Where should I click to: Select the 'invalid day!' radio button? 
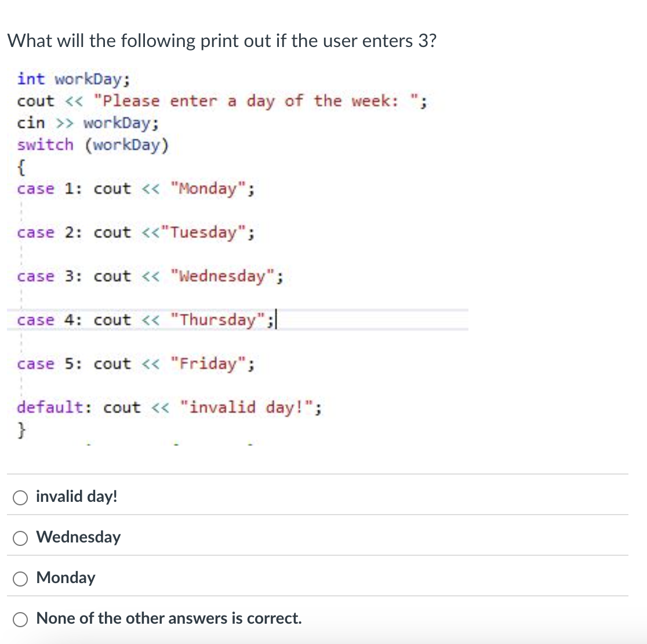(20, 497)
